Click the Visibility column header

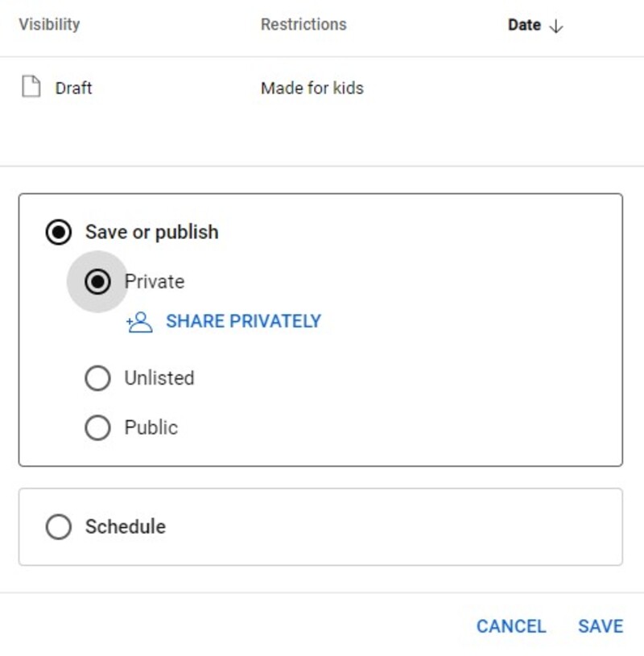point(49,24)
